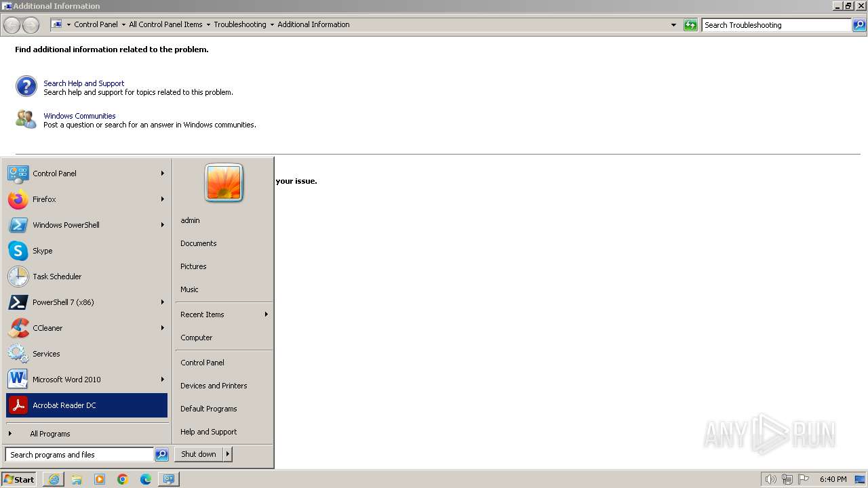The width and height of the screenshot is (868, 488).
Task: Launch Microsoft Word 2010 icon
Action: [18, 380]
